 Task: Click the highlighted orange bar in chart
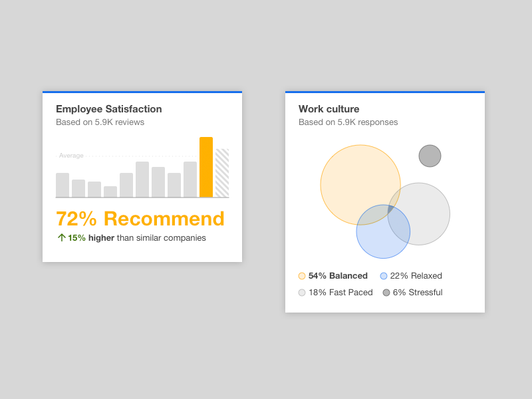pos(206,167)
